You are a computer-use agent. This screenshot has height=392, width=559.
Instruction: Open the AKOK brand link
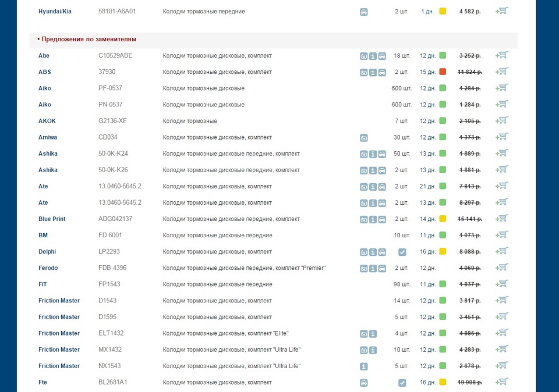47,121
